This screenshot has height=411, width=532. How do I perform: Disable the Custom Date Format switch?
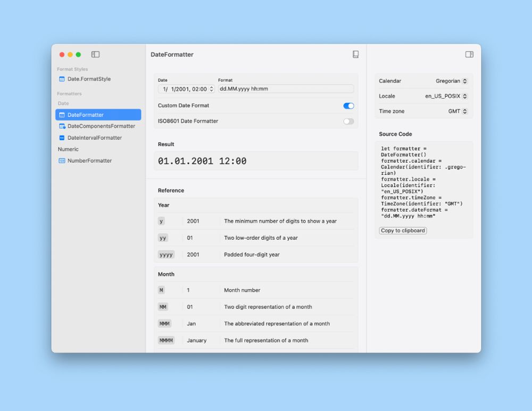(348, 106)
